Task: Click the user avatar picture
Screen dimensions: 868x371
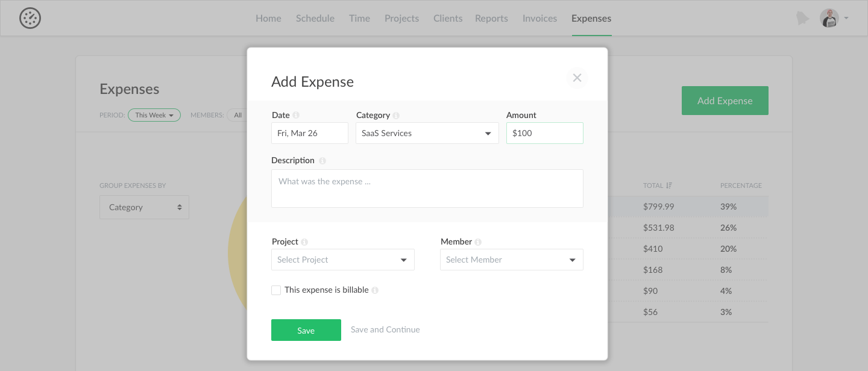Action: pos(829,18)
